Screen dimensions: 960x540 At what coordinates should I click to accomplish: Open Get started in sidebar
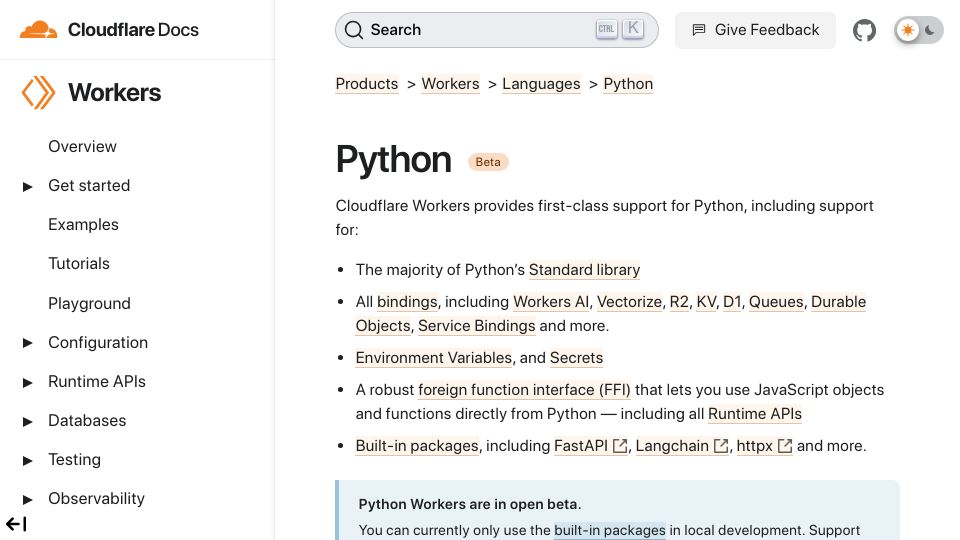click(x=89, y=186)
